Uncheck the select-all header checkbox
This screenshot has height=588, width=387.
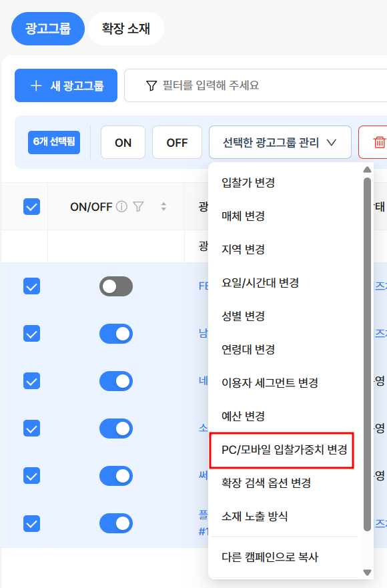click(x=31, y=207)
